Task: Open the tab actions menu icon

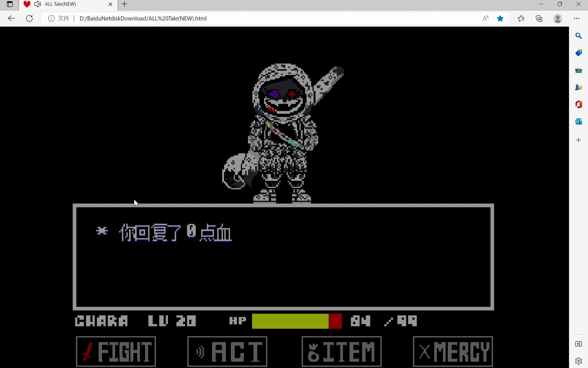Action: (10, 4)
